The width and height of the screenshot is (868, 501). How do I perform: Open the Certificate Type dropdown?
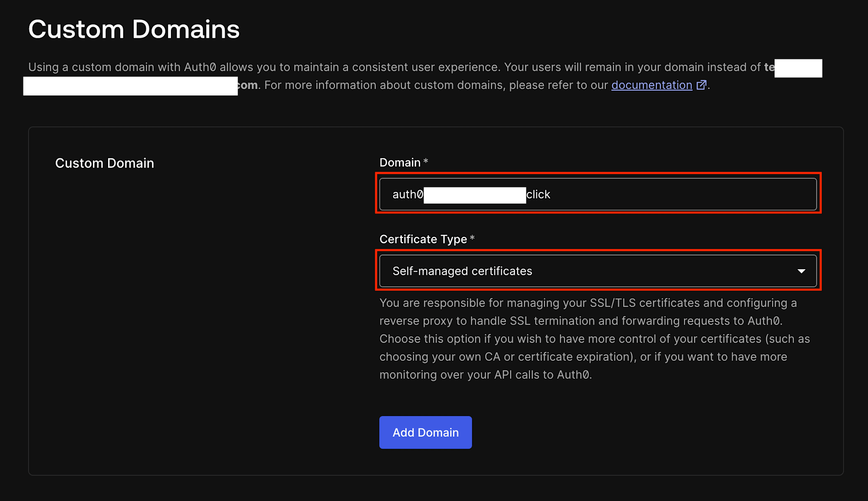click(598, 271)
